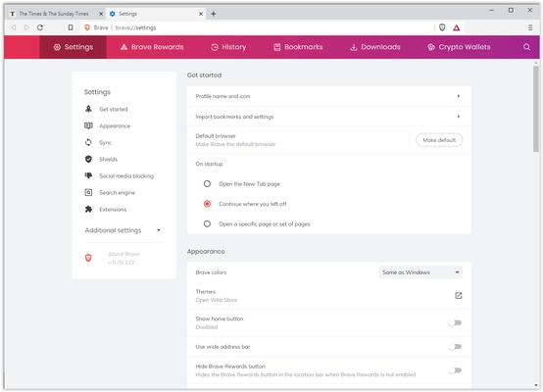Open Crypto Wallets from the header
The width and height of the screenshot is (543, 392).
459,47
